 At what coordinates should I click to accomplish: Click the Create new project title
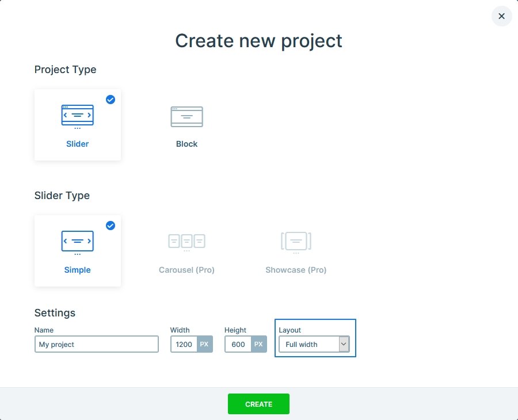258,41
